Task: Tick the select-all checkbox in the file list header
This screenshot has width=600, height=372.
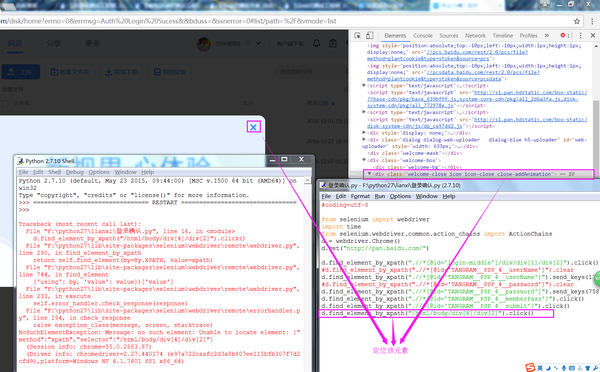Action: coord(5,103)
